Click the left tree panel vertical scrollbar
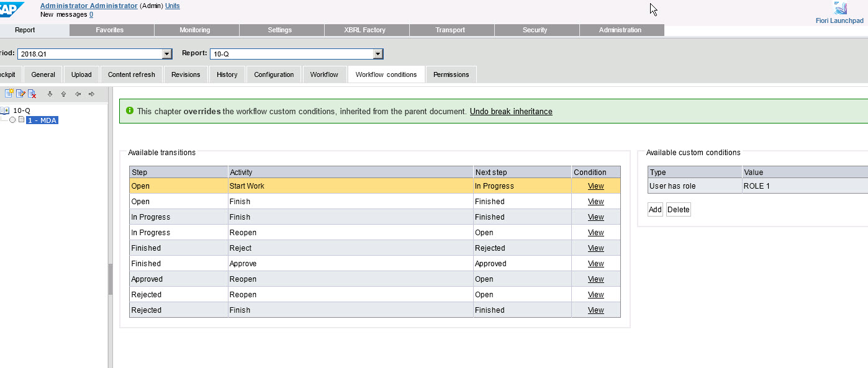The width and height of the screenshot is (868, 368). click(x=111, y=279)
